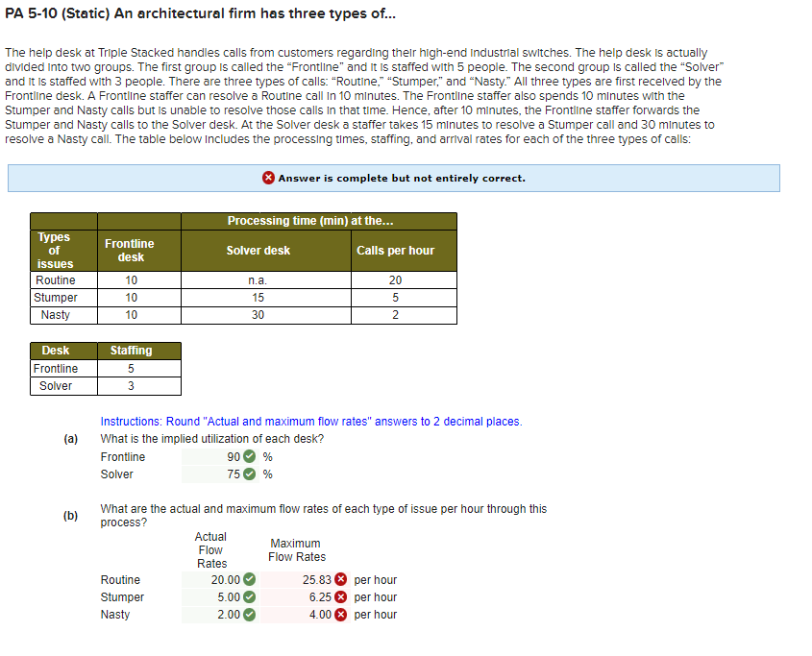
Task: Click red X beside 6.25 value
Action: pyautogui.click(x=340, y=597)
